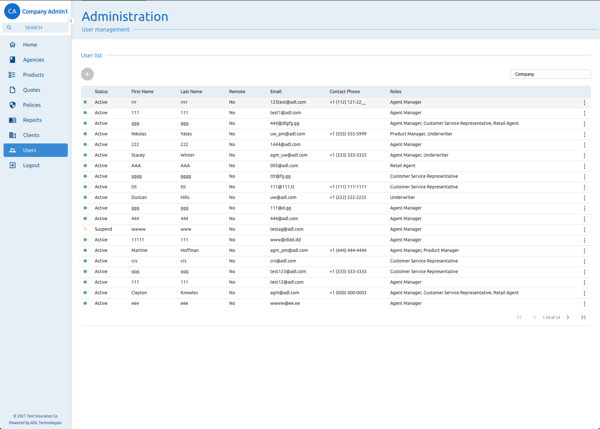The image size is (600, 429).
Task: Open row actions menu for Duncan Hills
Action: pyautogui.click(x=584, y=198)
